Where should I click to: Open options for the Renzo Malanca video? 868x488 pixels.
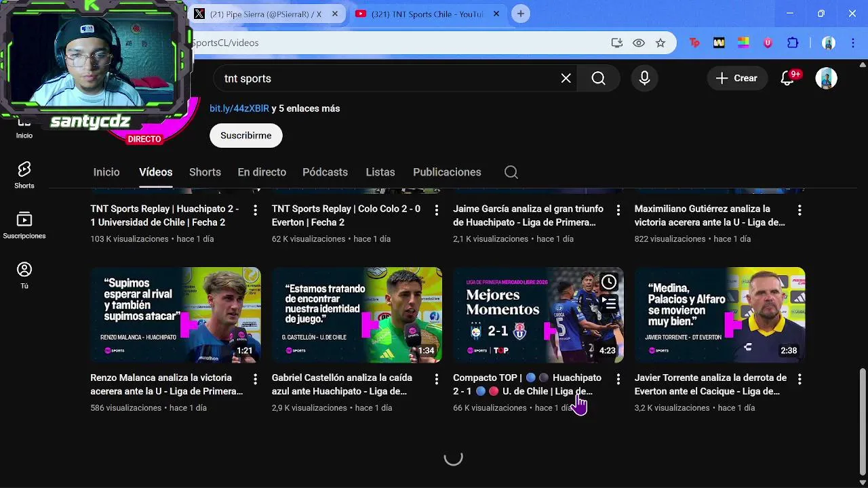tap(255, 380)
